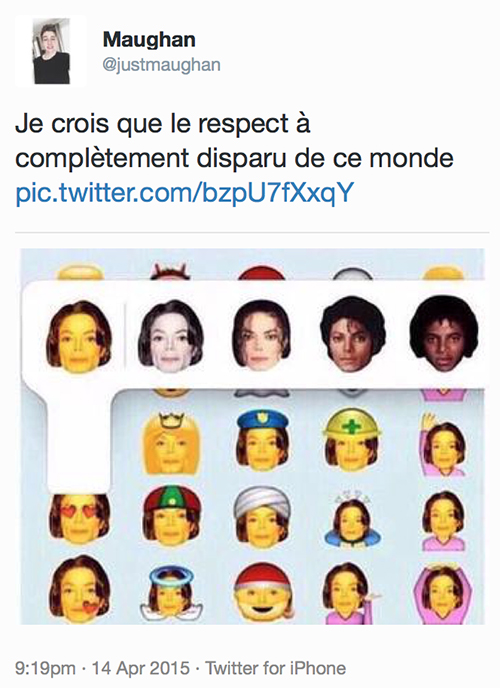Click the 9:19pm 14 Apr 2015 timestamp
500x688 pixels.
pos(102,668)
